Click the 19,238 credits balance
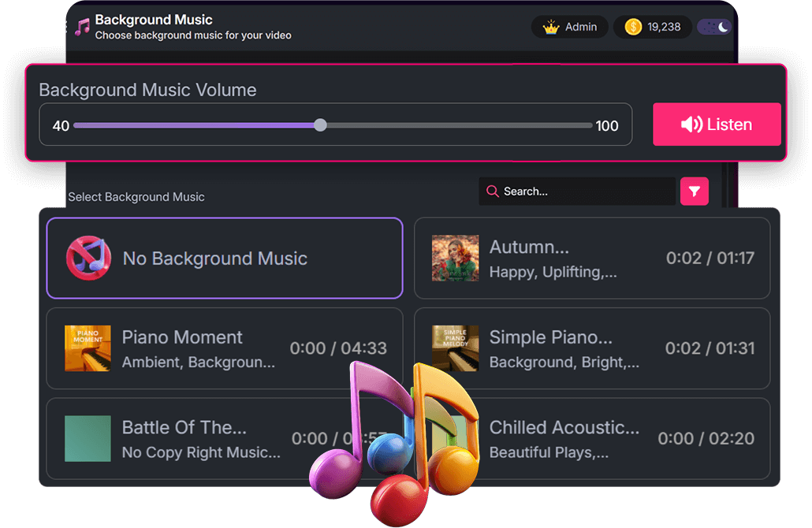812x528 pixels. pos(664,27)
